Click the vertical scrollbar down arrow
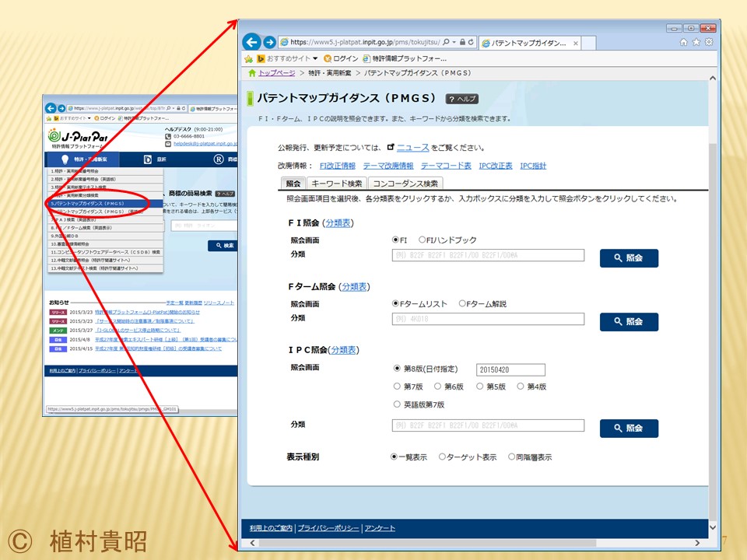This screenshot has width=747, height=560. click(713, 527)
